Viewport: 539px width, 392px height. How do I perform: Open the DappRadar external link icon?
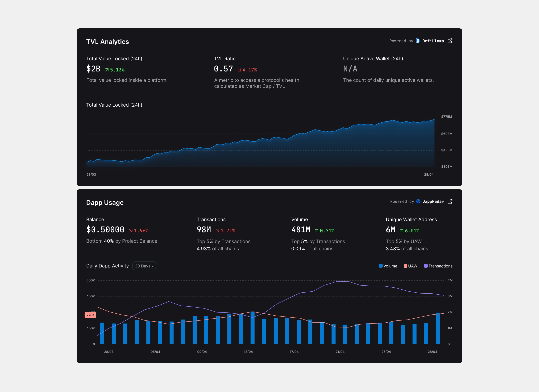[x=450, y=202]
